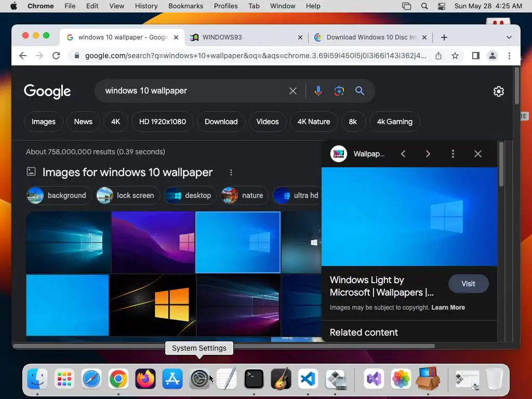The image size is (532, 399).
Task: Refine images with background chip
Action: pyautogui.click(x=59, y=195)
